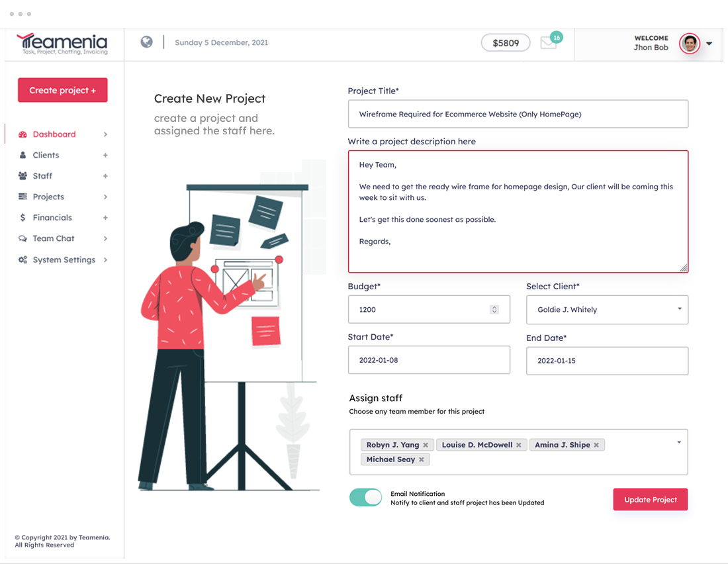Click the End Date field
Screen dimensions: 728x564
608,361
